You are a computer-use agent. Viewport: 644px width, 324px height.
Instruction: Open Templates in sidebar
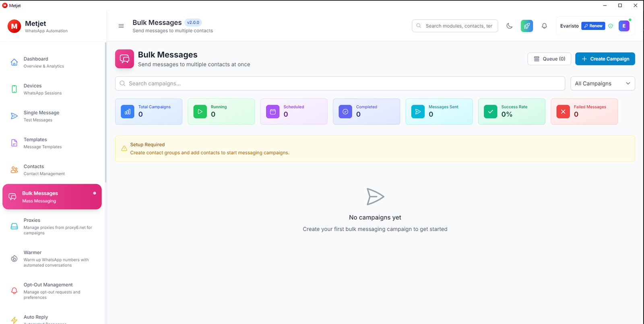52,143
